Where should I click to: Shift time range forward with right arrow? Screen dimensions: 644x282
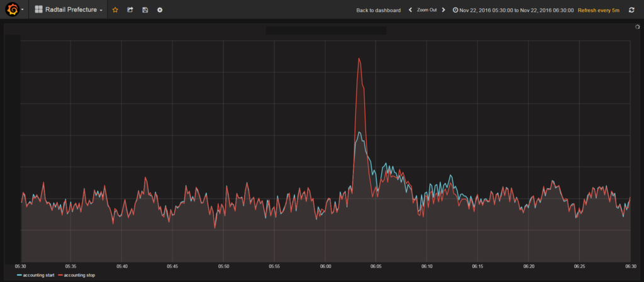pyautogui.click(x=443, y=10)
